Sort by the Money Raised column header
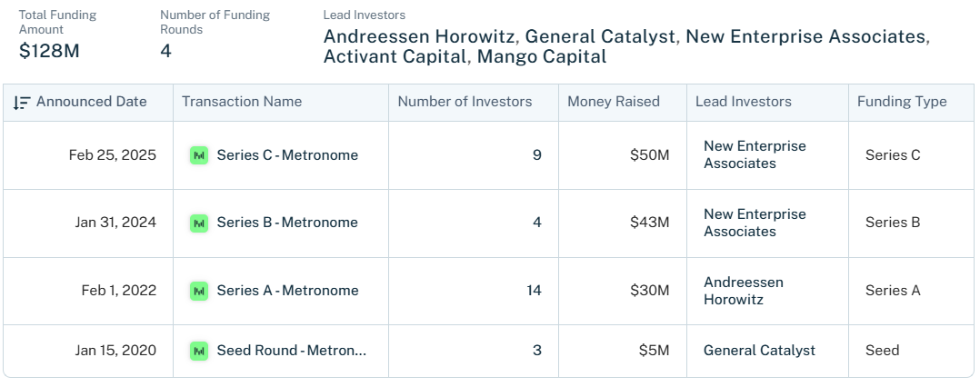 (x=613, y=102)
